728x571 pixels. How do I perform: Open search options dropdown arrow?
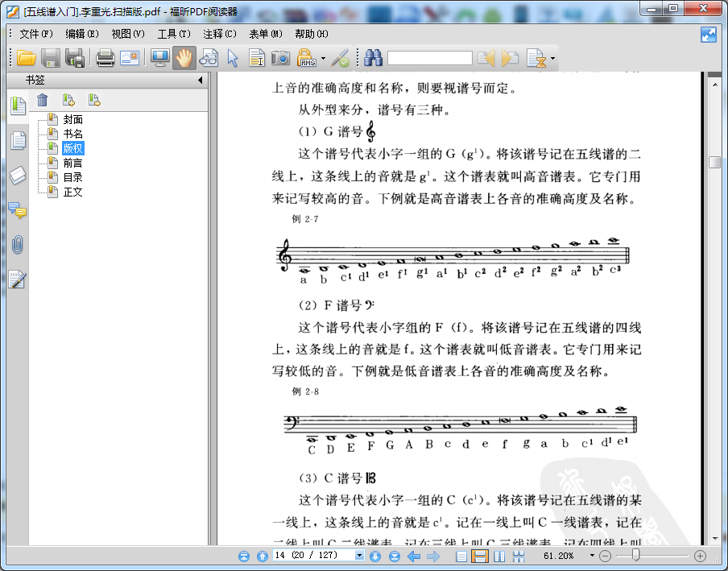[x=552, y=59]
